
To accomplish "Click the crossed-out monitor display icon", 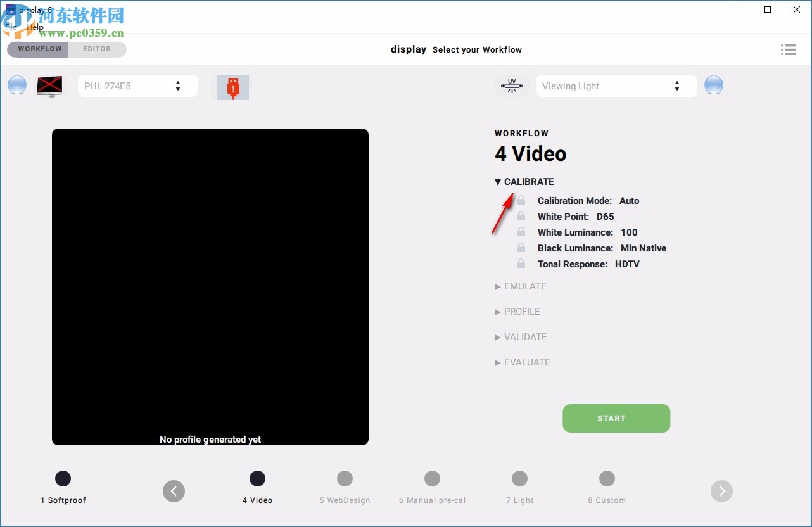I will coord(49,86).
